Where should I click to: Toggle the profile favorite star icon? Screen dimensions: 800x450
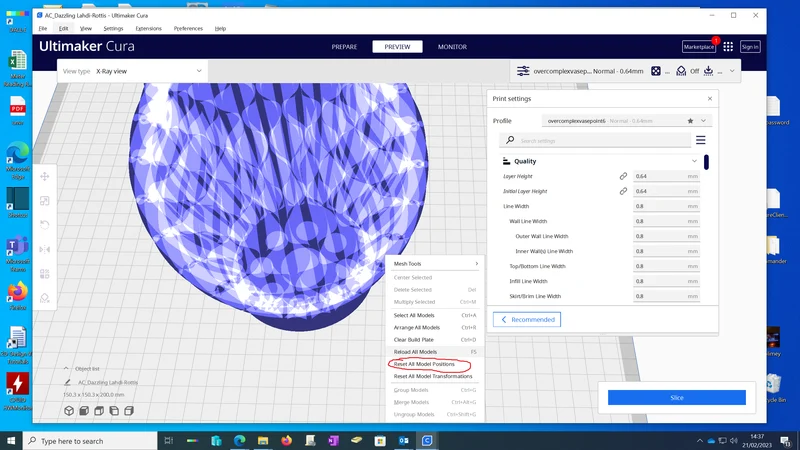coord(690,121)
